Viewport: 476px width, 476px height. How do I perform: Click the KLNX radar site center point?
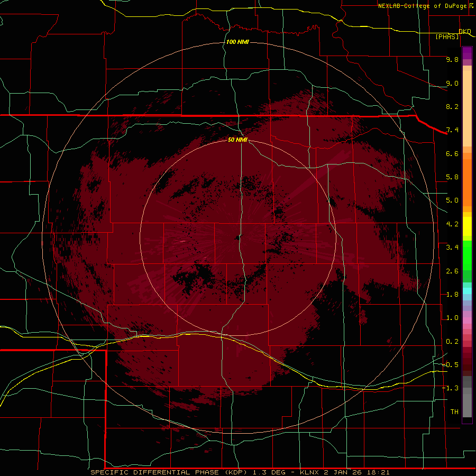(x=238, y=237)
